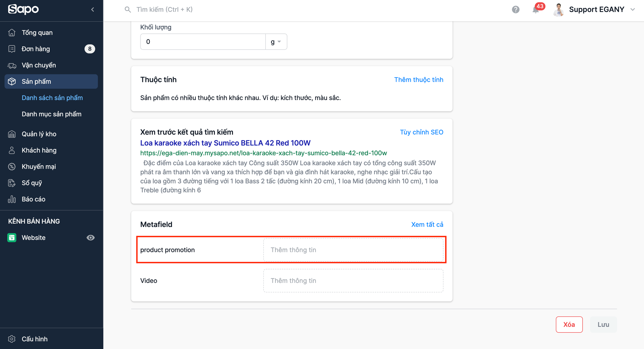This screenshot has height=349, width=644.
Task: Open the weight unit dropdown showing g
Action: [276, 42]
